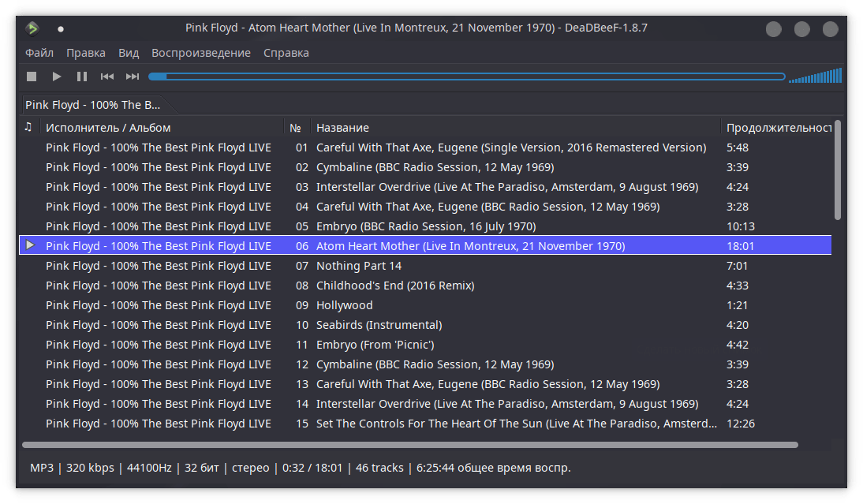Select track 14 Interstellar Overdrive
This screenshot has height=504, width=863.
[425, 404]
